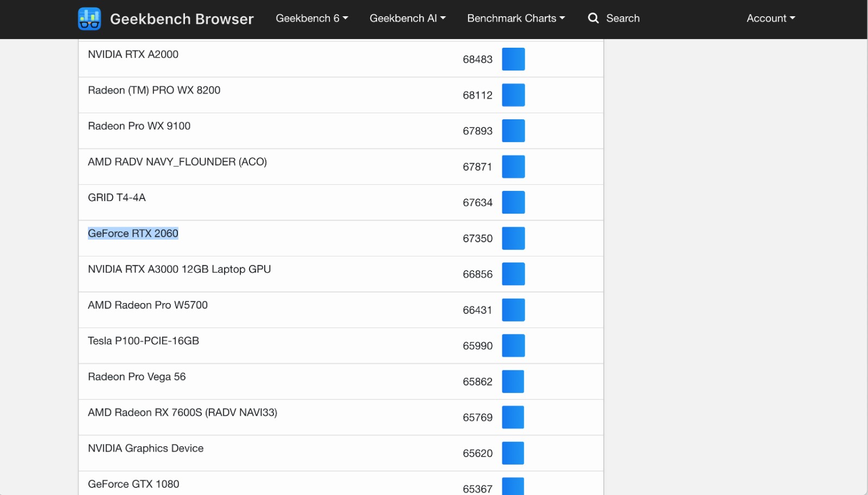The height and width of the screenshot is (495, 868).
Task: Open the Geekbench 6 dropdown menu
Action: 312,18
